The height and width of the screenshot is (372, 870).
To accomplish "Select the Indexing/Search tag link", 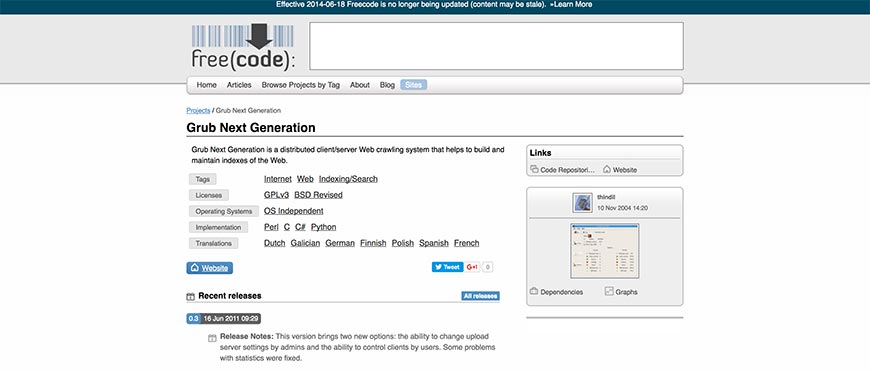I will pyautogui.click(x=348, y=179).
